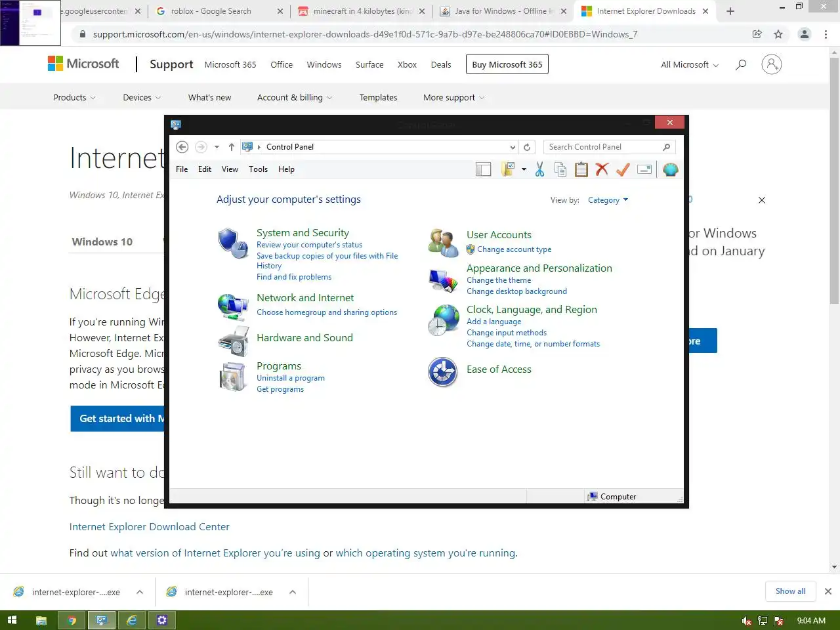Click Up arrow in Control Panel address bar

coord(232,147)
